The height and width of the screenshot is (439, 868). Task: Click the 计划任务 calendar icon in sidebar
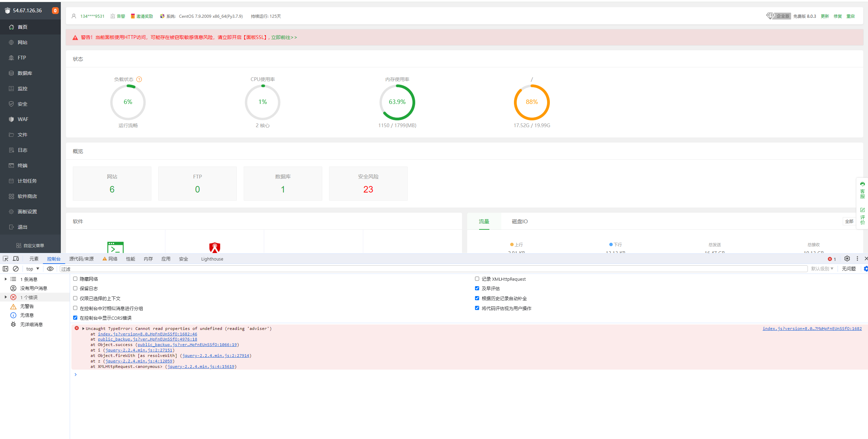11,181
